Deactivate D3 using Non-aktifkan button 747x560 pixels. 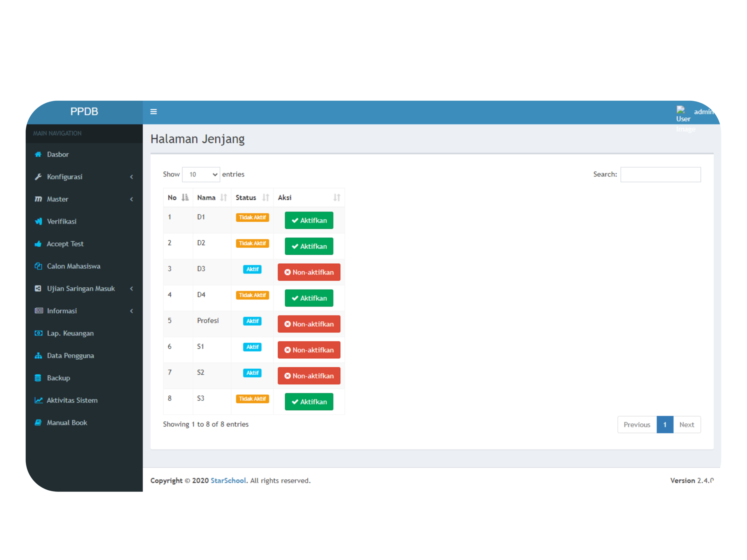point(309,272)
